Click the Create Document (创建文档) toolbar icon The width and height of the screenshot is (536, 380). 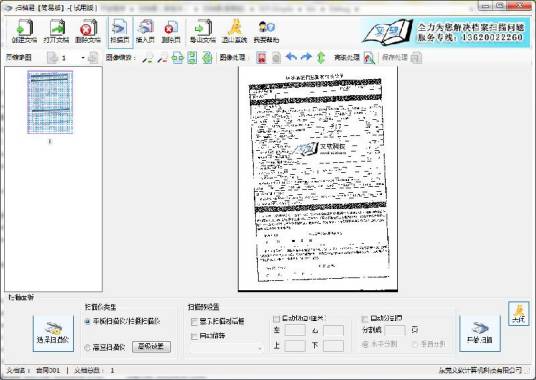pos(24,31)
